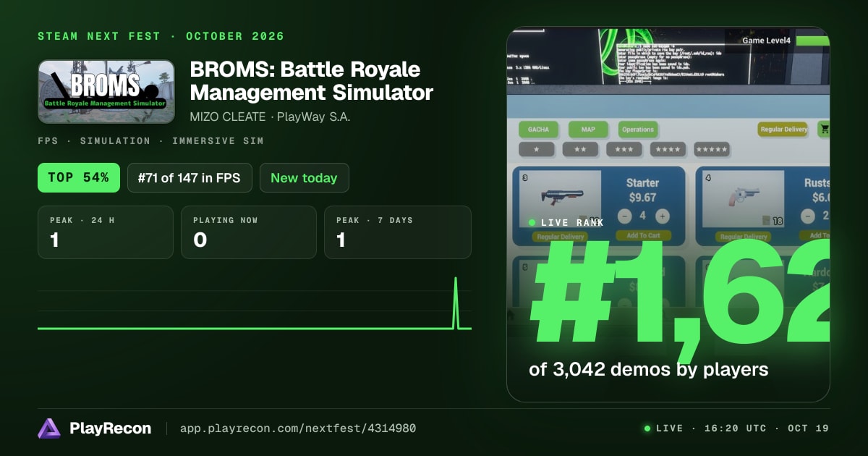Click the TOP 54% badge
The width and height of the screenshot is (868, 456).
pyautogui.click(x=78, y=177)
